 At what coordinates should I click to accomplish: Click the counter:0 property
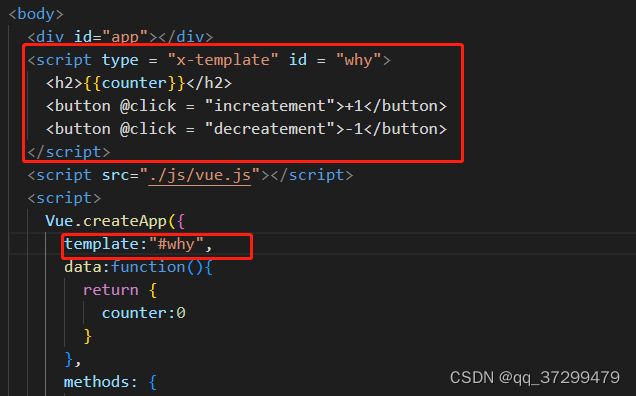coord(144,313)
